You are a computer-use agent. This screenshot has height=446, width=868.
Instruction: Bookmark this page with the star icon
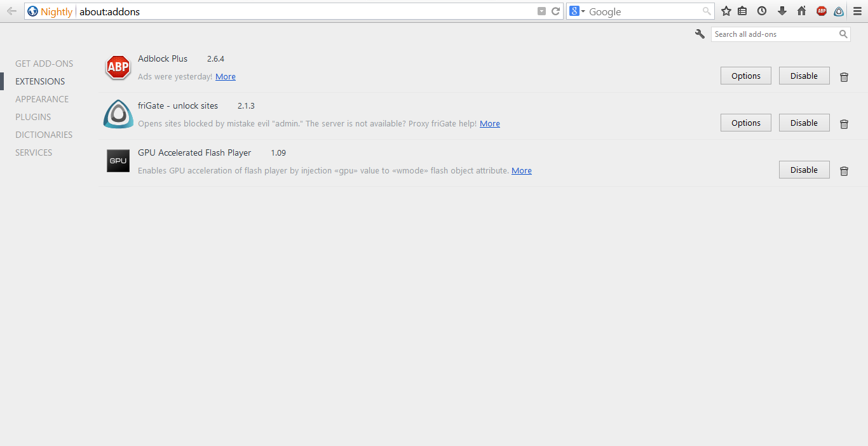[x=726, y=11]
